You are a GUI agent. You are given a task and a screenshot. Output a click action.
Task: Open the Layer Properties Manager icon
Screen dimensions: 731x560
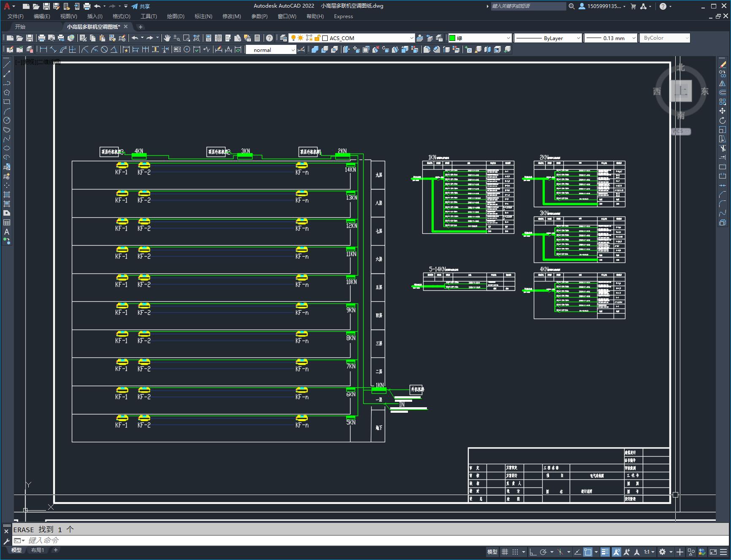click(283, 38)
